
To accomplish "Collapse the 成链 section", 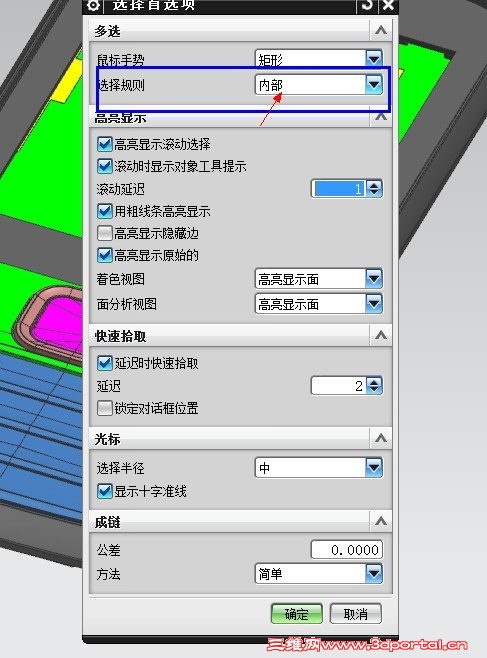I will tap(381, 522).
